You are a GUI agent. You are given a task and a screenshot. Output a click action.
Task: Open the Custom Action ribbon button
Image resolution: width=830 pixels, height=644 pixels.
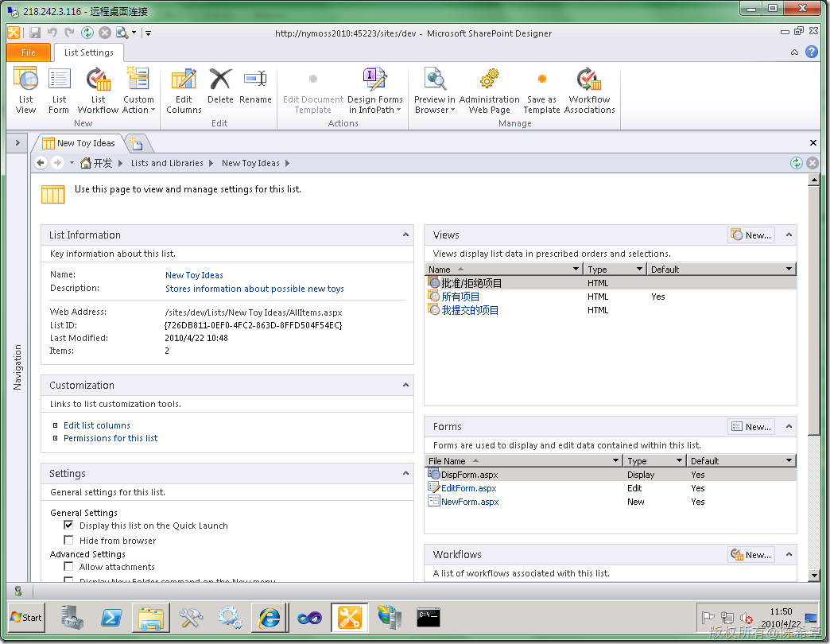[138, 90]
